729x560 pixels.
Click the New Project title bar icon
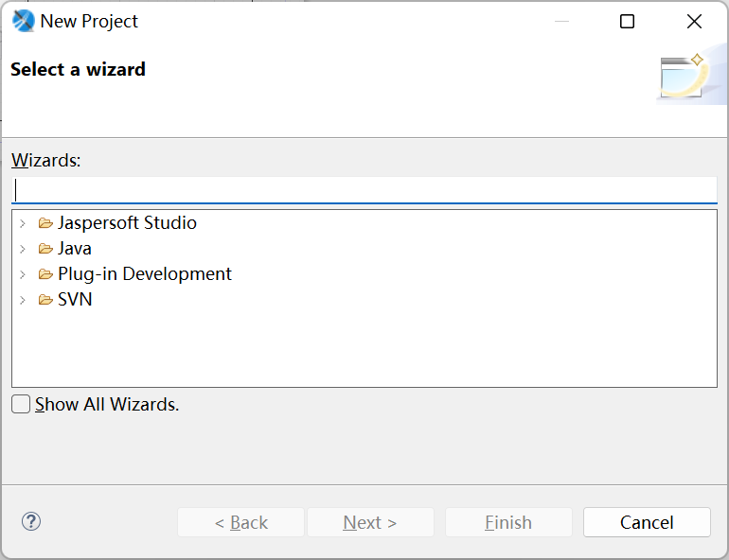24,21
